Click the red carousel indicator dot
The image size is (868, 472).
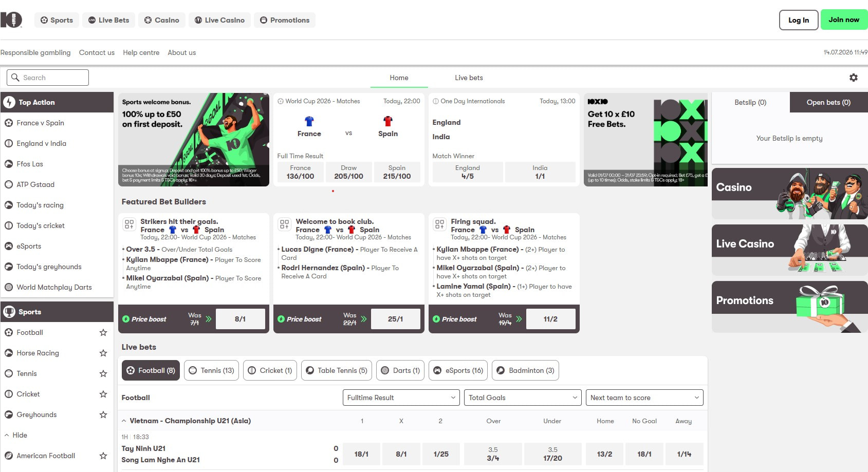click(333, 191)
